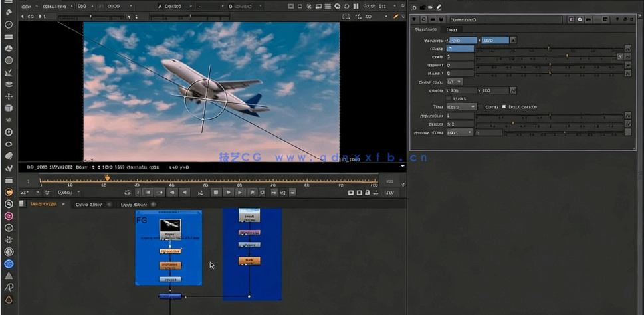
Task: Click the Read node thumbnail in FG backdrop
Action: 170,226
